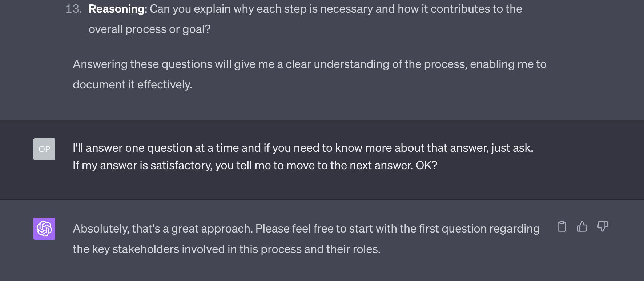Click the line starting 'If my answer is satisfactory'
Viewport: 644px width, 281px height.
point(255,165)
